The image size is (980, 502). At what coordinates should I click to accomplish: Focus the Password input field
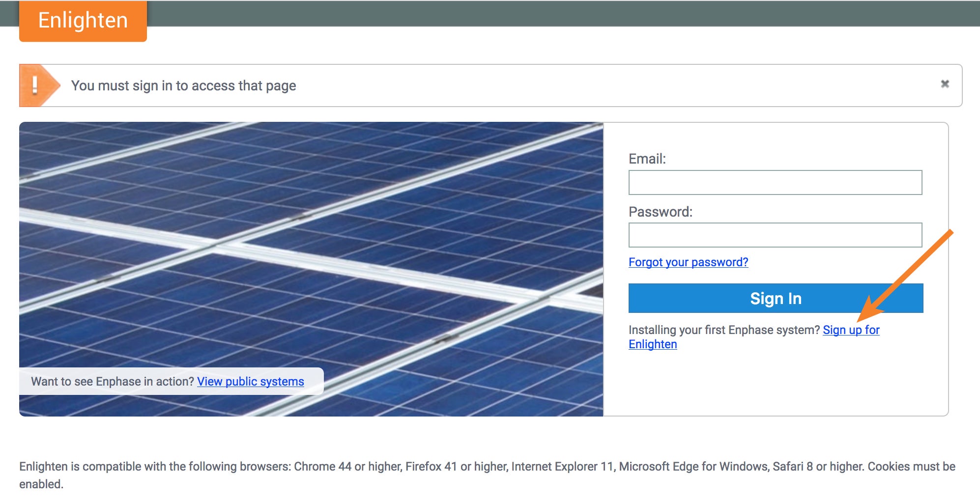coord(775,235)
